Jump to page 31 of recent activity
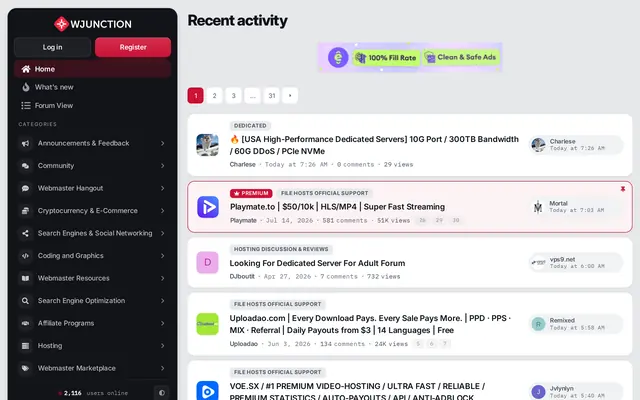 point(272,96)
